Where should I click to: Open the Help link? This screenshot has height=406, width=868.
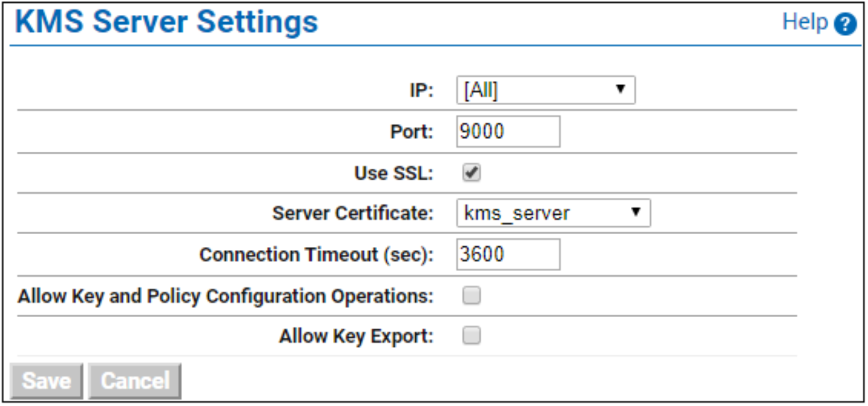pos(805,22)
